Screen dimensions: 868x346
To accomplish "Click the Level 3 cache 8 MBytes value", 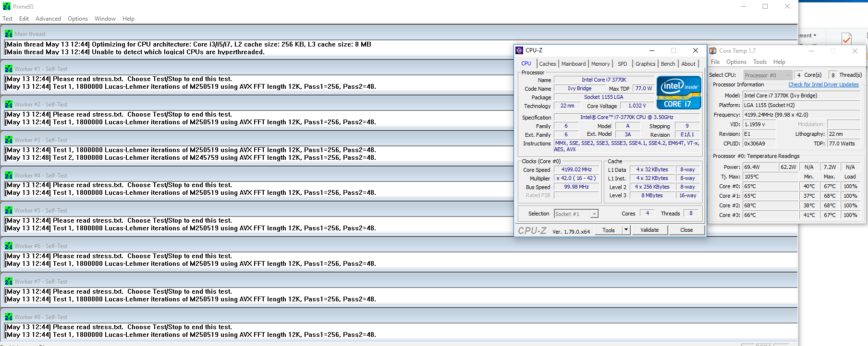I will pyautogui.click(x=652, y=195).
